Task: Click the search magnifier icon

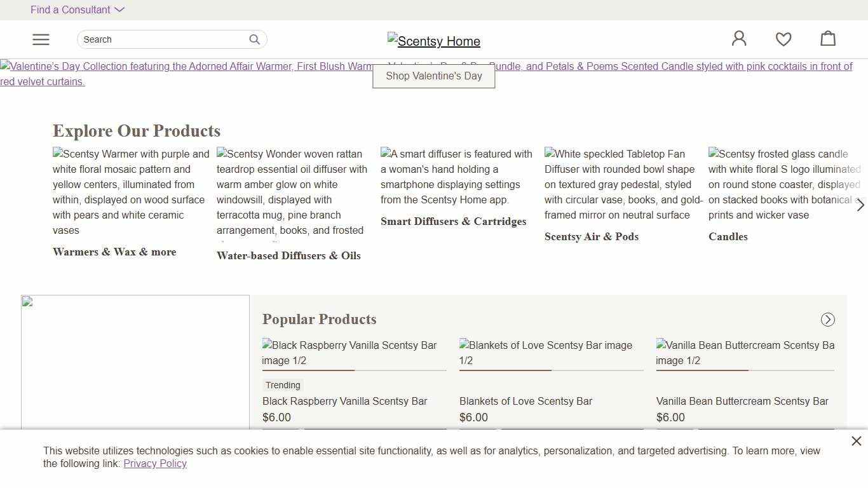Action: pos(254,39)
